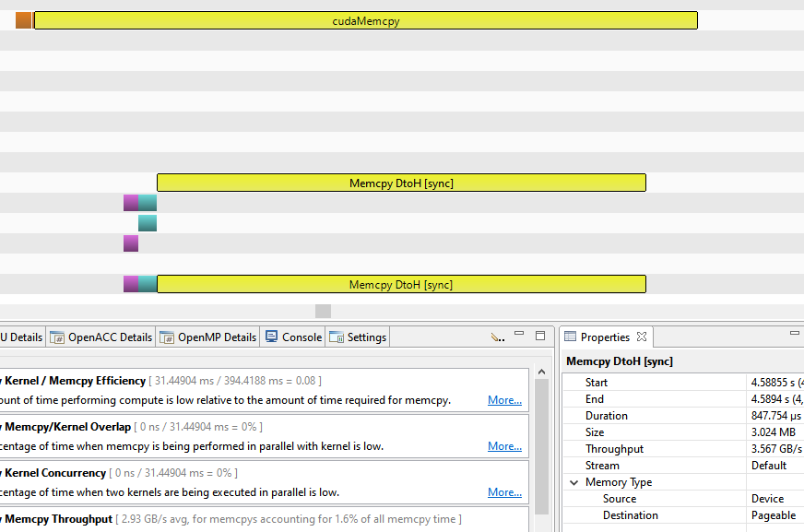
Task: Select the lower Memcpy DtoH [sync] bar
Action: [x=401, y=284]
